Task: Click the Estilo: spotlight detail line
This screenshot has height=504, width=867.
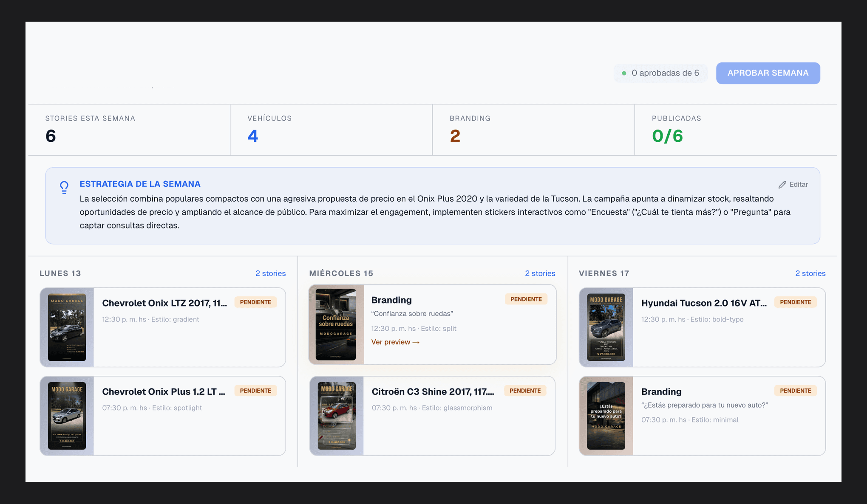Action: [152, 408]
